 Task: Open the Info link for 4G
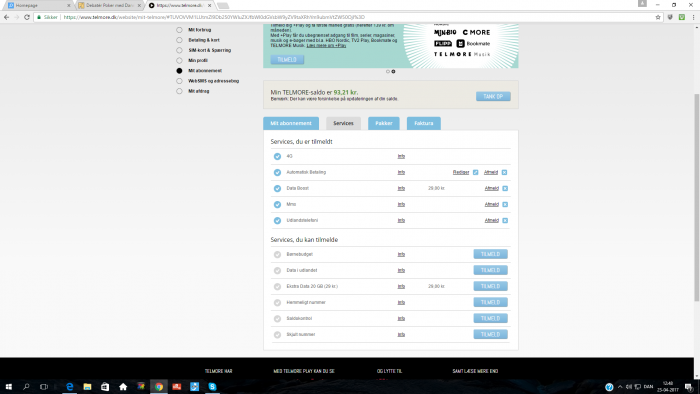click(401, 156)
